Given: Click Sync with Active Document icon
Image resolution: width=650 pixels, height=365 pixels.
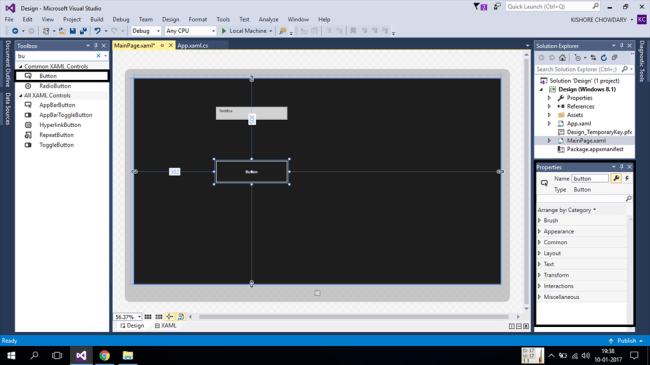Looking at the screenshot, I should (593, 58).
